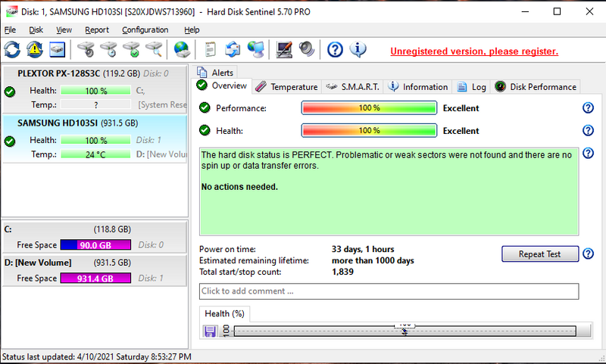Viewport: 606px width, 364px height.
Task: Open the Disk Performance tab
Action: [536, 87]
